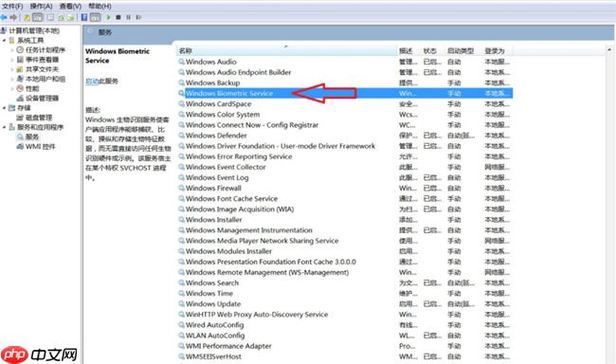The height and width of the screenshot is (364, 616).
Task: Open the 文件(F) menu
Action: pos(12,7)
